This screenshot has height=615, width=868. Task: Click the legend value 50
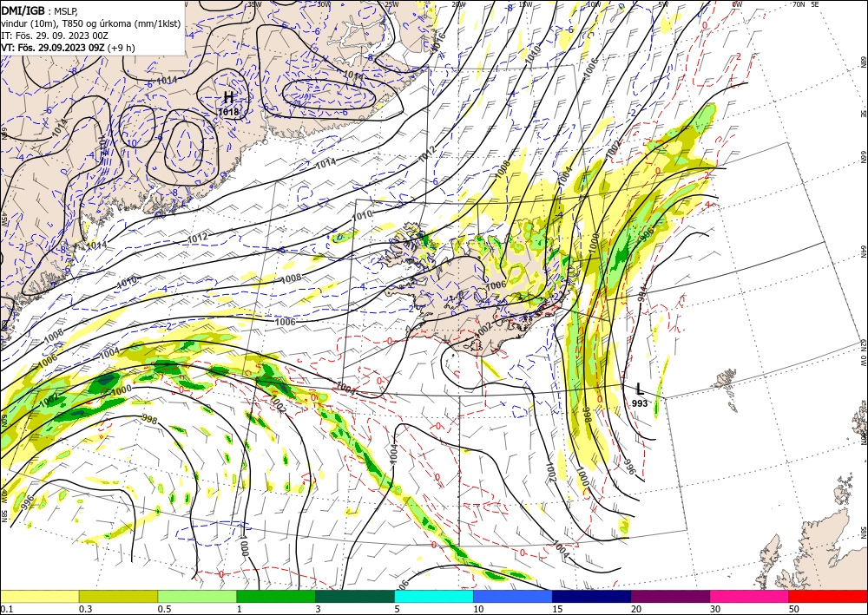pos(794,609)
